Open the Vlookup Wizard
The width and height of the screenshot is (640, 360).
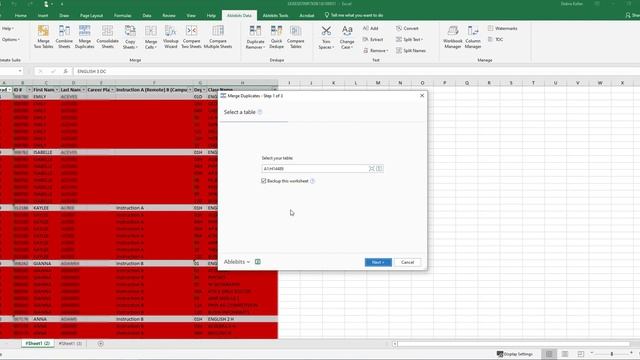(x=171, y=37)
